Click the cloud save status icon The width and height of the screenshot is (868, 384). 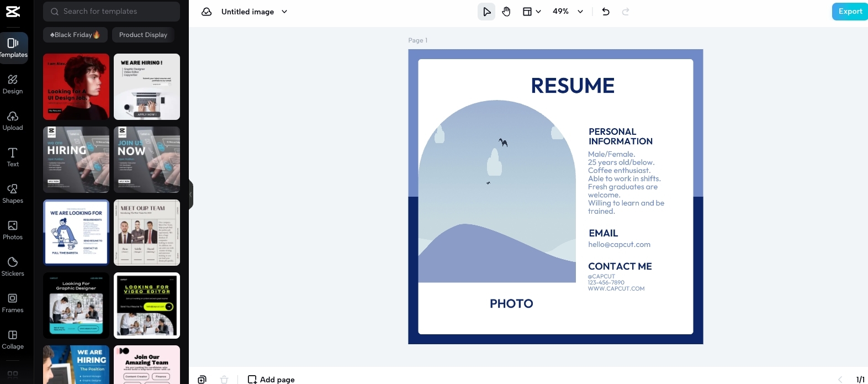pyautogui.click(x=207, y=12)
